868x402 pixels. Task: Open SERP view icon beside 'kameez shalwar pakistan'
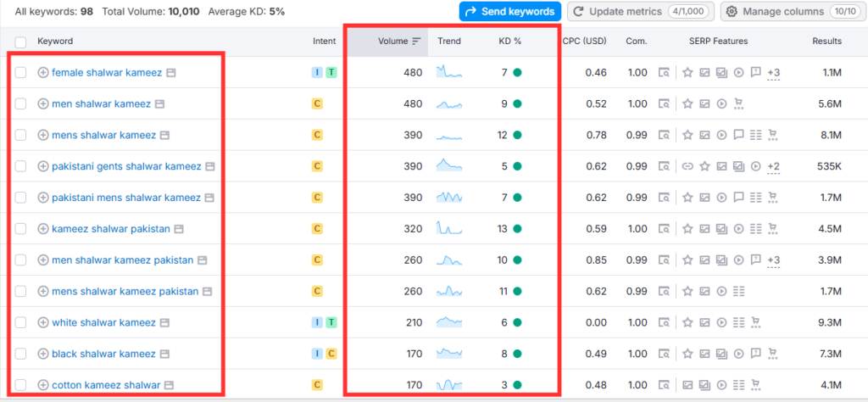point(179,228)
